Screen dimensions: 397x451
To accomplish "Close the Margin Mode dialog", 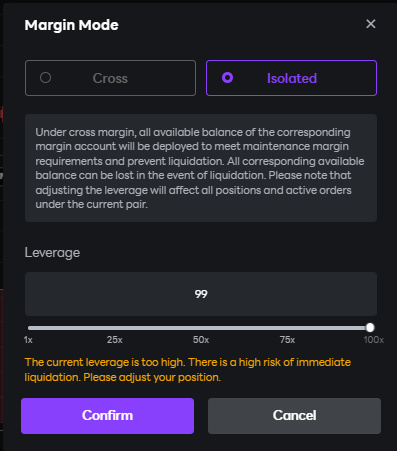I will click(x=371, y=24).
